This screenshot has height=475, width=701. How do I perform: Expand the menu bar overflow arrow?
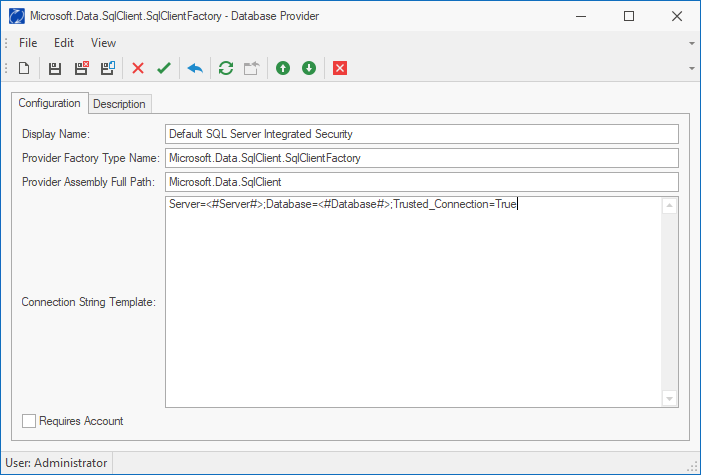point(692,43)
